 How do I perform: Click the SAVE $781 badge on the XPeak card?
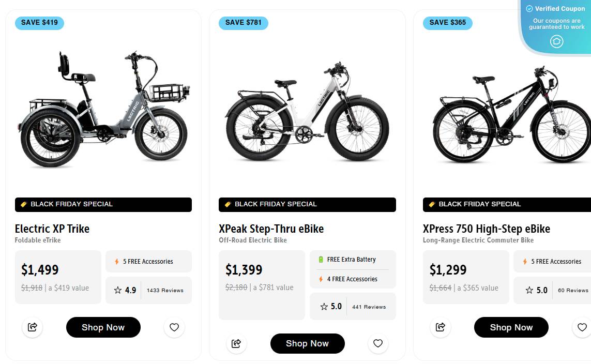click(243, 23)
